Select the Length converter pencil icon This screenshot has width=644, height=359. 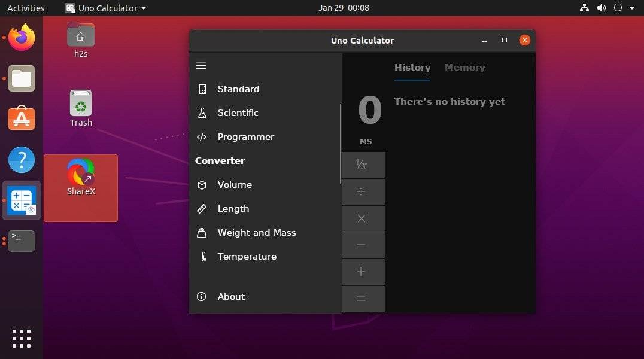(202, 208)
